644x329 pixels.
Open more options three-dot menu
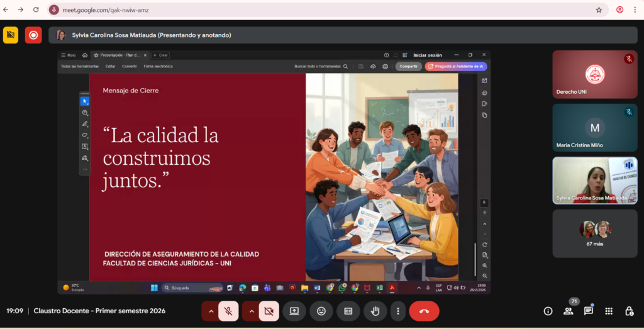click(397, 311)
